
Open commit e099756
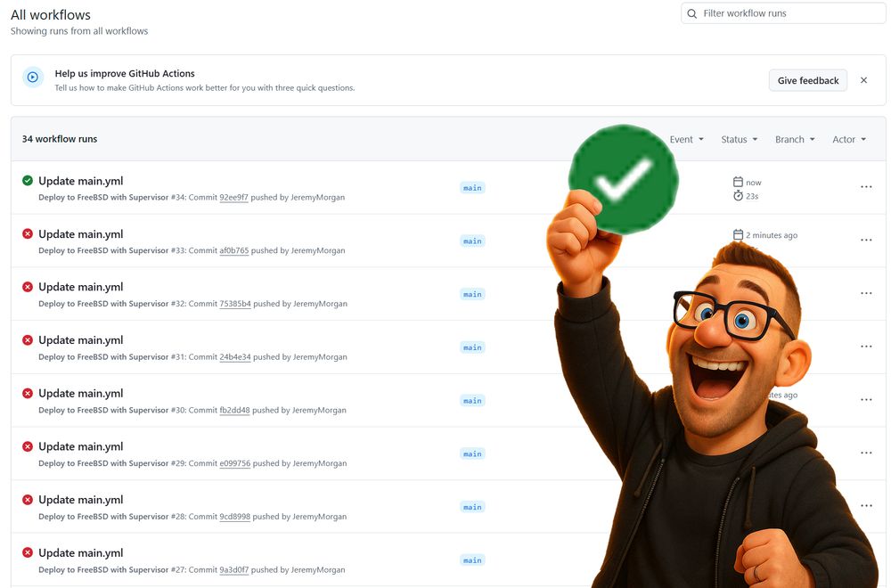point(234,463)
